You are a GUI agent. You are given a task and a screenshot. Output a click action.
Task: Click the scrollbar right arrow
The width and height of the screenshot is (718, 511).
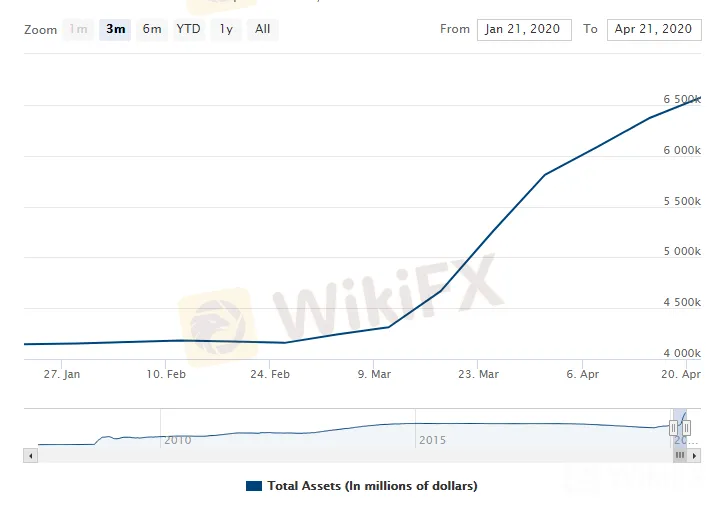click(x=693, y=456)
